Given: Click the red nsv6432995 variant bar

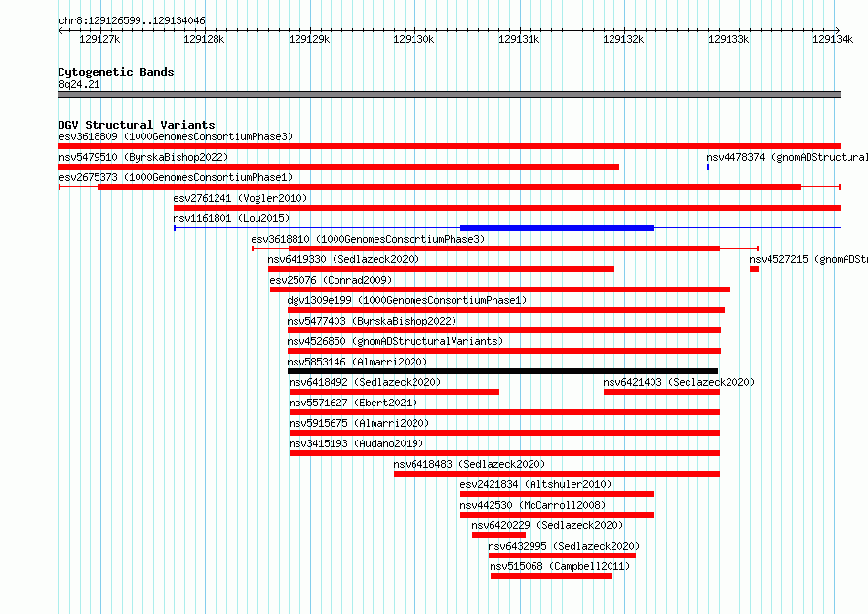Looking at the screenshot, I should coord(562,556).
